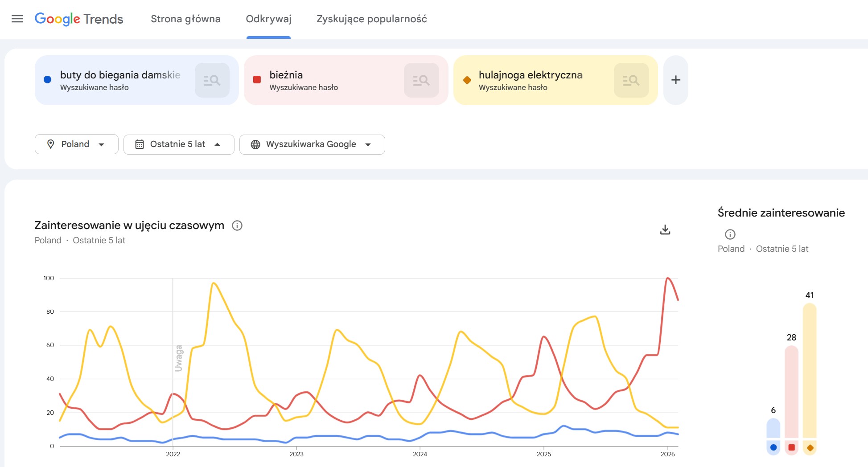The height and width of the screenshot is (467, 868).
Task: Click the Uwaga note marker on chart
Action: (178, 358)
